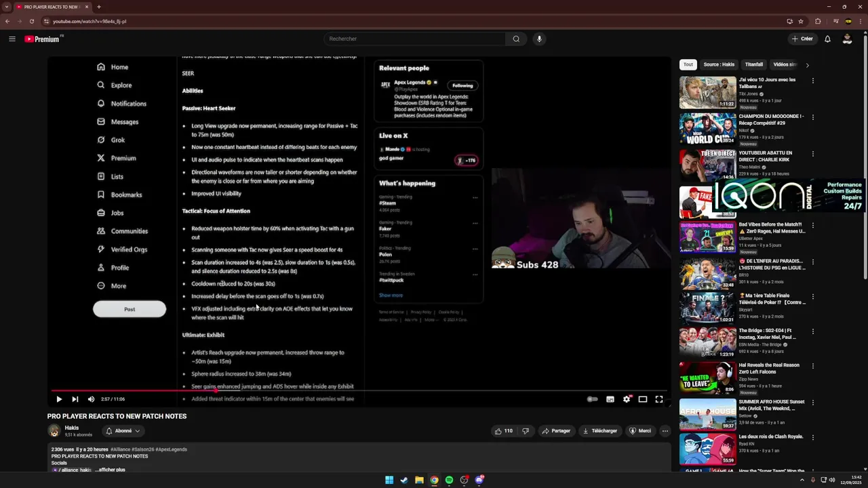The height and width of the screenshot is (488, 868).
Task: Open Spotify from taskbar
Action: tap(449, 480)
